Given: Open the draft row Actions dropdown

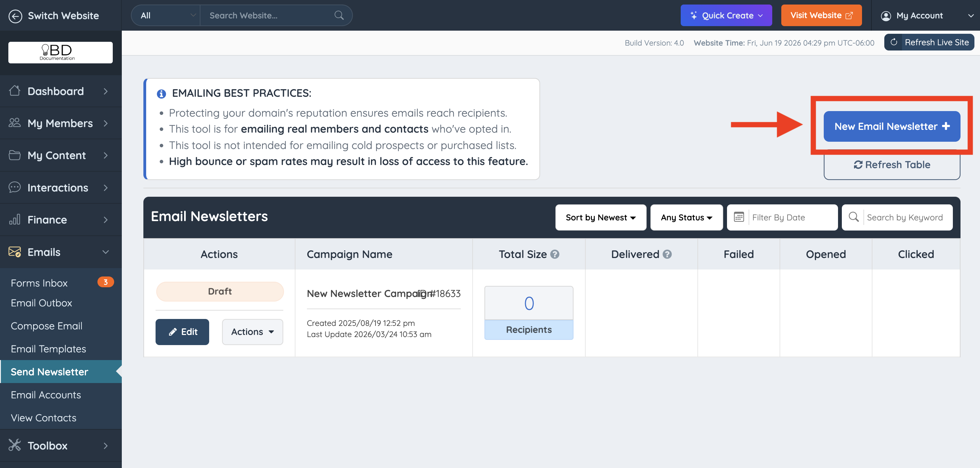Looking at the screenshot, I should pyautogui.click(x=252, y=332).
